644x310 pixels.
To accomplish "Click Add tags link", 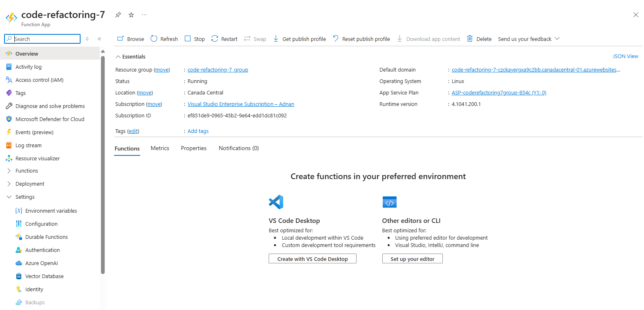I will pos(198,131).
